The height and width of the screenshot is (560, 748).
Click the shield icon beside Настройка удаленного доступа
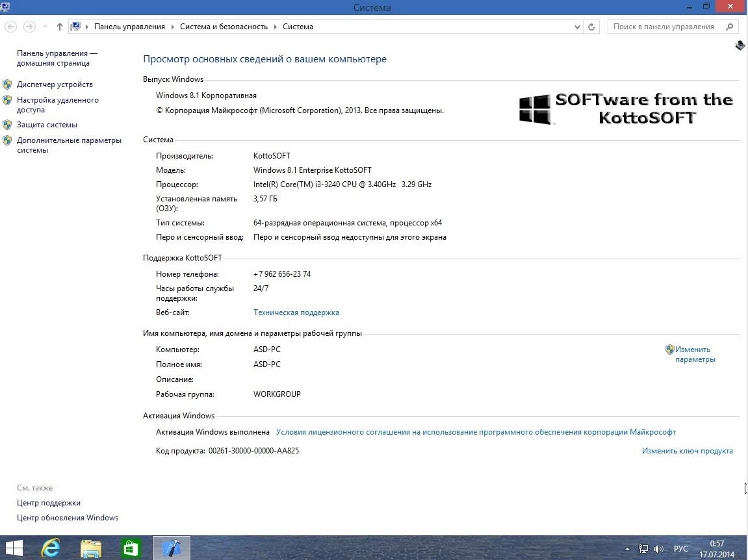tap(7, 100)
